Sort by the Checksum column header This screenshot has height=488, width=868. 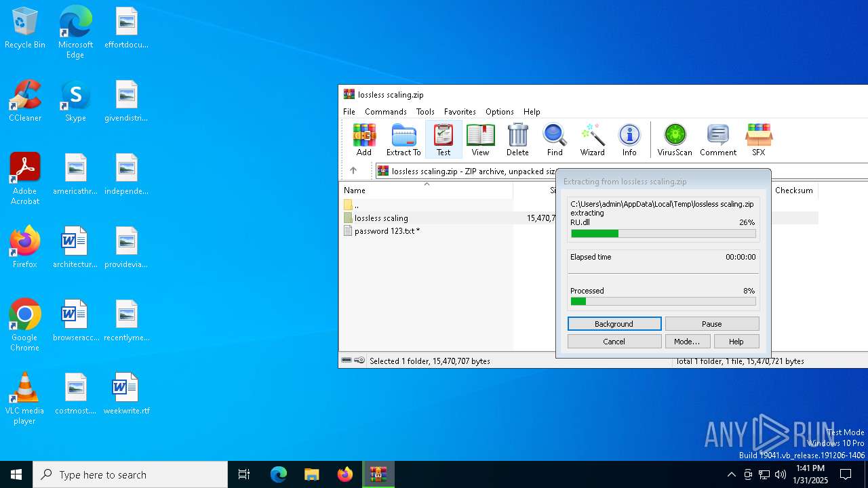793,190
